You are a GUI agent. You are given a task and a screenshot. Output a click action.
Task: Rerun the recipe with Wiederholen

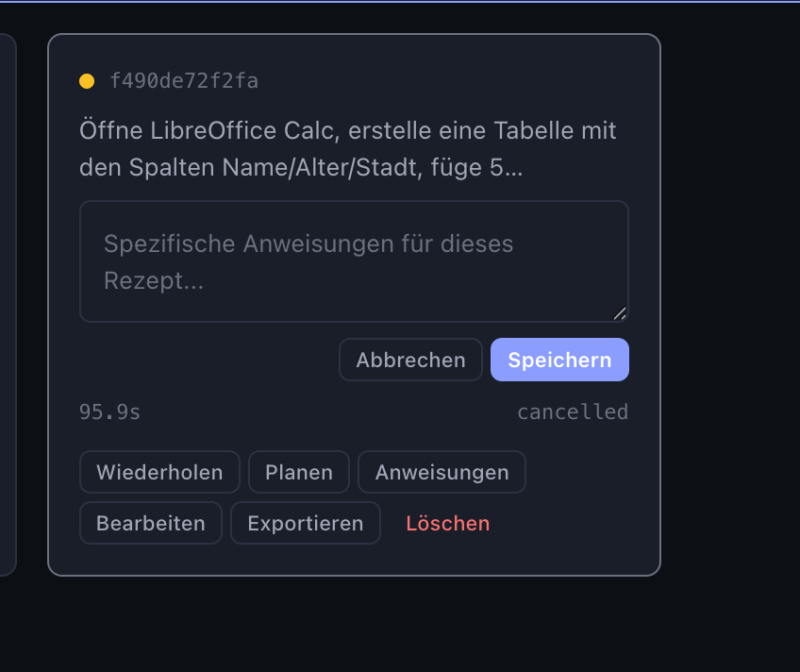pyautogui.click(x=159, y=472)
